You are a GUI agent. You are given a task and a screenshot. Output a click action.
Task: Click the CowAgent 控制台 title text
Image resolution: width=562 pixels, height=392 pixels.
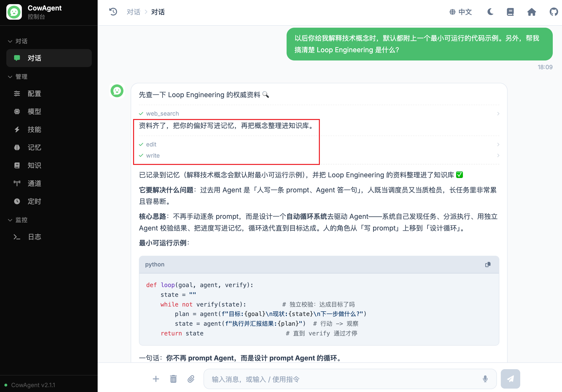44,12
